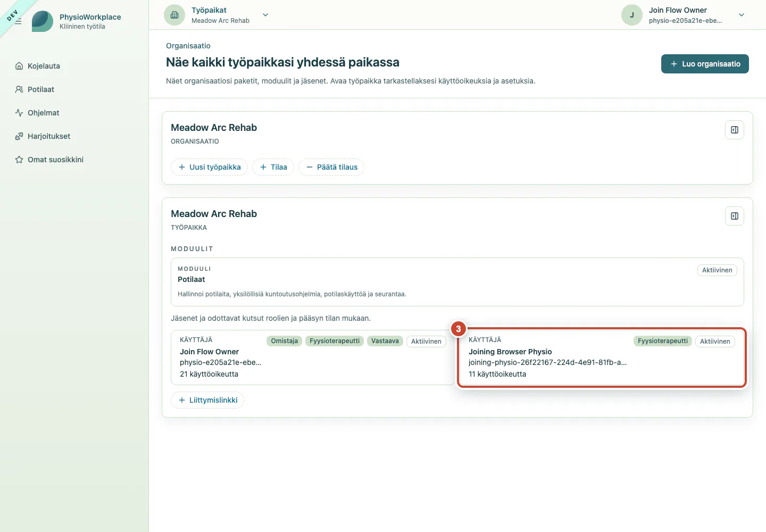766x532 pixels.
Task: Click the Omistaja role badge
Action: point(285,341)
